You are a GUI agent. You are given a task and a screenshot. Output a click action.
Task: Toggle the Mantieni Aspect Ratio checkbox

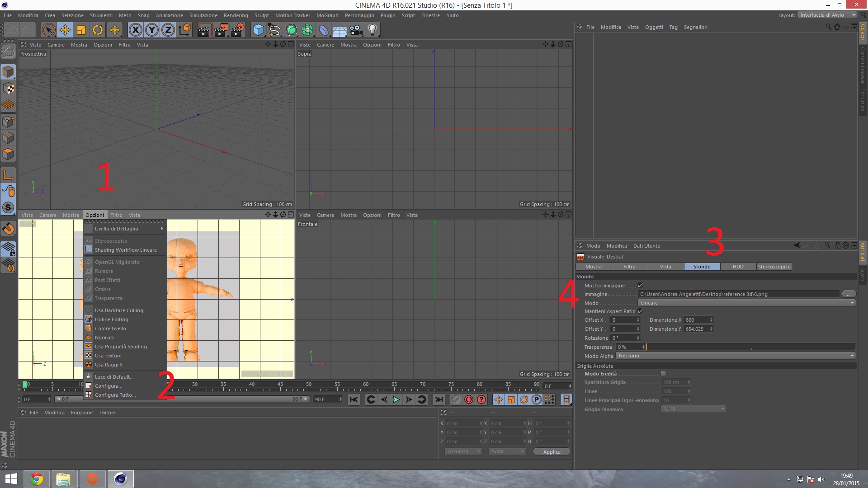point(640,311)
